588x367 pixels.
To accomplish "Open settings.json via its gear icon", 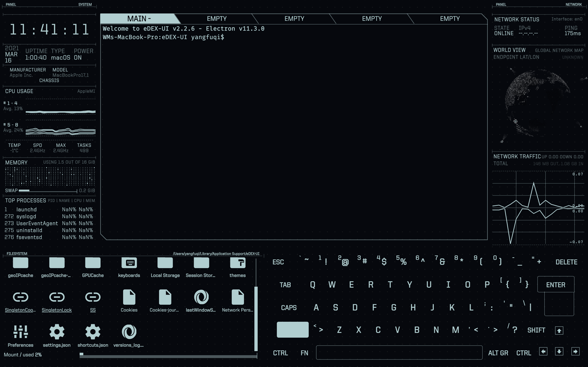I will tap(57, 331).
